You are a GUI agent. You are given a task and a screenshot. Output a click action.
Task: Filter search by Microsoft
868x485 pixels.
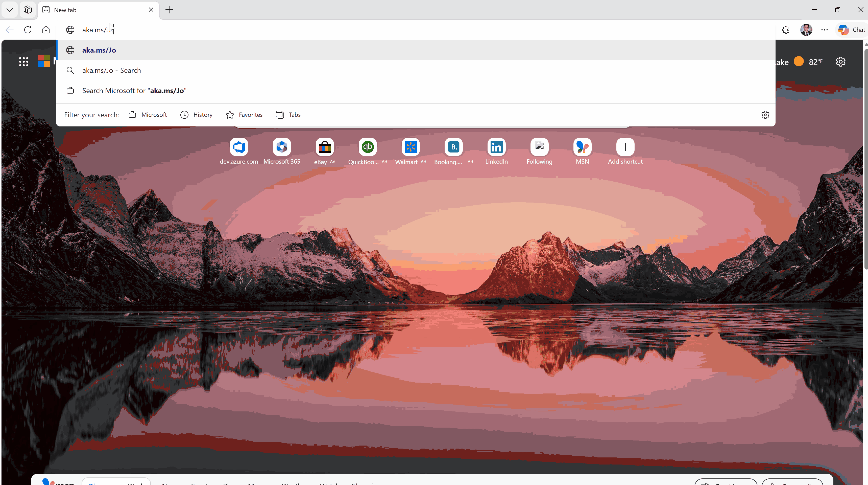148,115
